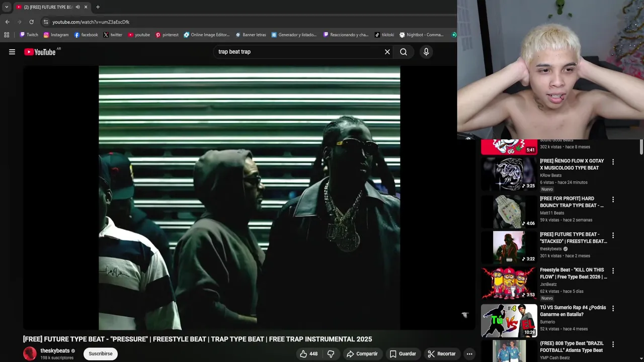Go to the YouTube home logo

pos(40,52)
